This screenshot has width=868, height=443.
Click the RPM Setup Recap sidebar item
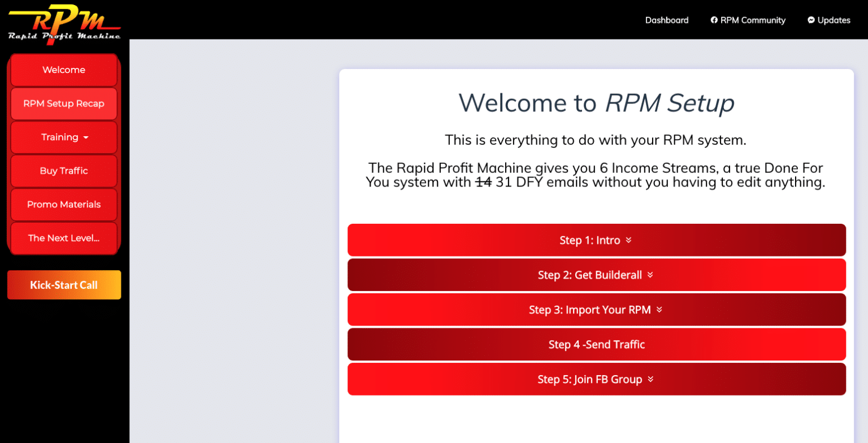(63, 103)
